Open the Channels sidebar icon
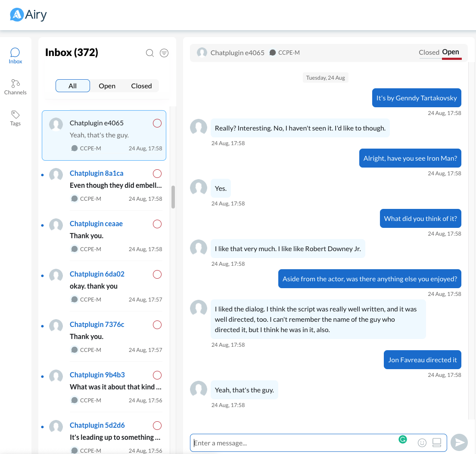Screen dimensions: 476x454 pos(15,87)
